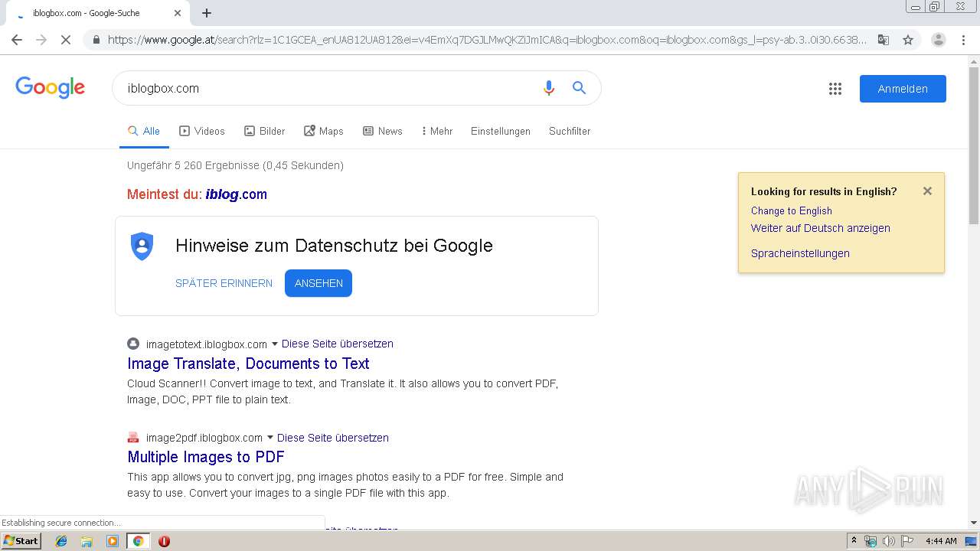980x551 pixels.
Task: Select the Alle search tab
Action: tap(144, 131)
